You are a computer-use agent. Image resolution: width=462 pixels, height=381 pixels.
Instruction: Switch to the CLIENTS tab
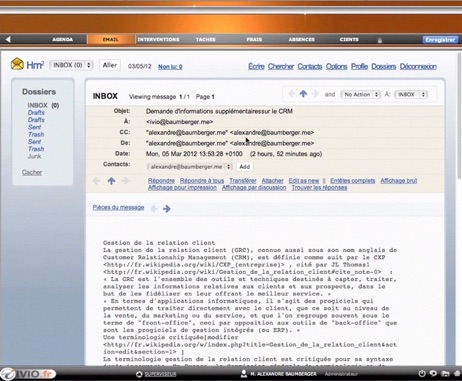tap(349, 39)
